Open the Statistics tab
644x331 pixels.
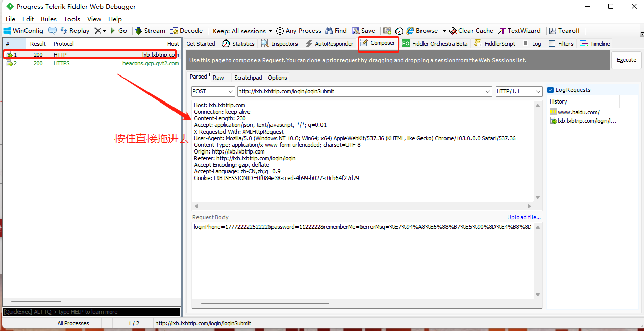point(238,44)
